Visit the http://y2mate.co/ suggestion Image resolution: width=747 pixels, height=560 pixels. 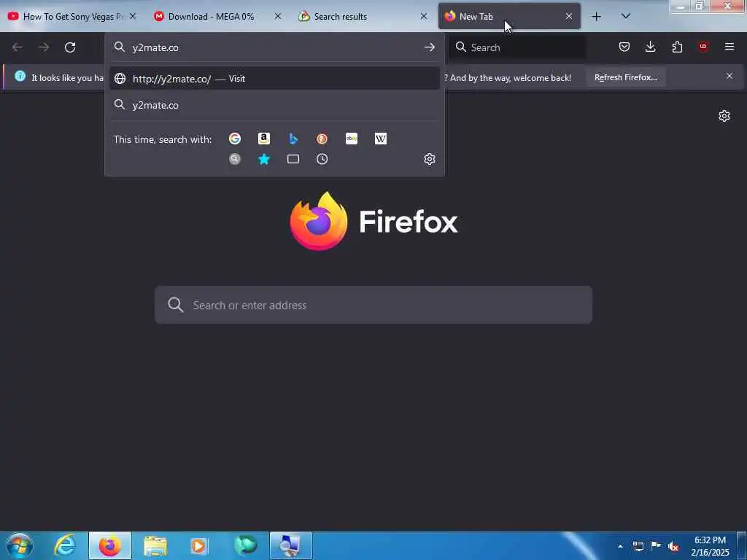point(274,79)
